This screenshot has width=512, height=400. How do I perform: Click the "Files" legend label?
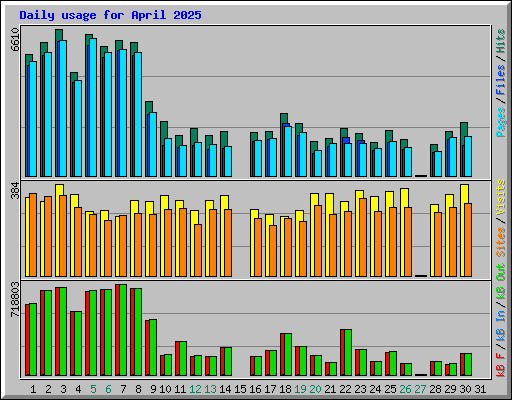(501, 80)
